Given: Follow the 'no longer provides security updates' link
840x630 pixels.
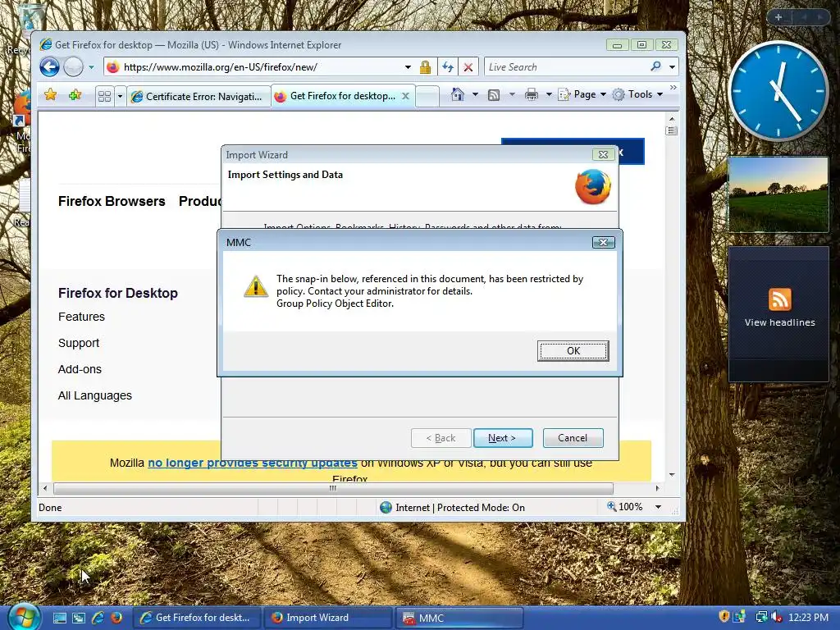Looking at the screenshot, I should click(x=253, y=463).
